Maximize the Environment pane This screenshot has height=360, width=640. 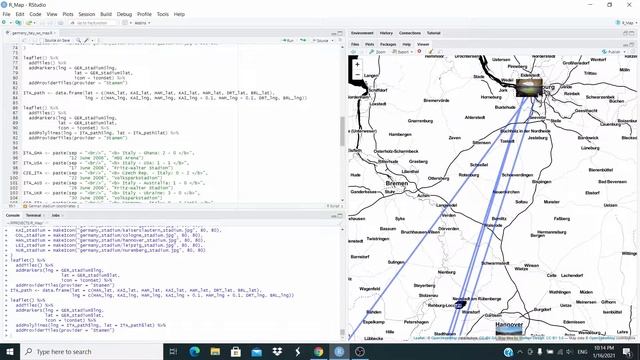coord(632,33)
